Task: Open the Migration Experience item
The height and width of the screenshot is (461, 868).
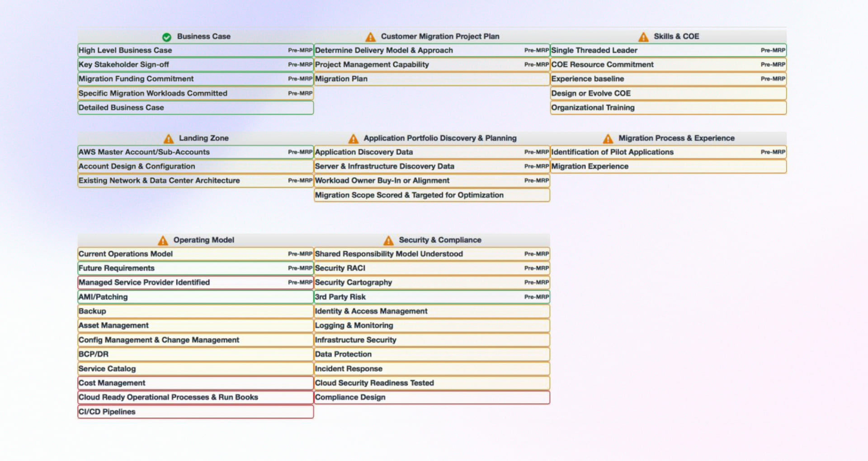Action: click(x=668, y=166)
